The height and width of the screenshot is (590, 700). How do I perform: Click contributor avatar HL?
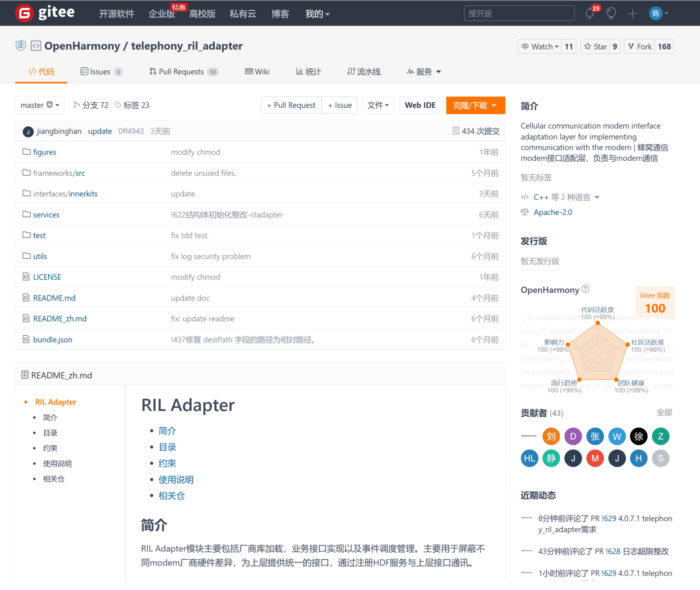[x=530, y=458]
